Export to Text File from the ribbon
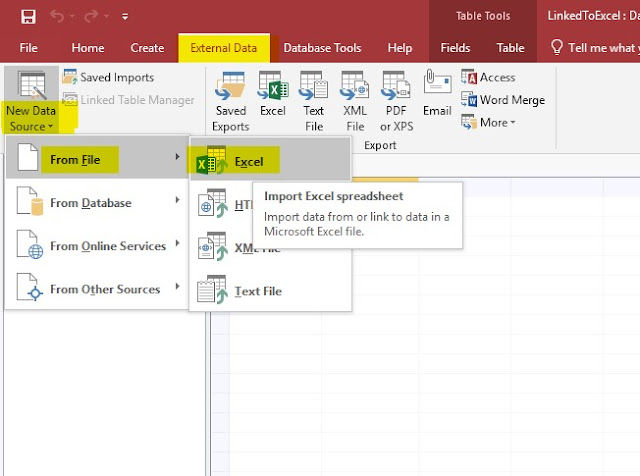Viewport: 640px width, 476px height. point(313,101)
